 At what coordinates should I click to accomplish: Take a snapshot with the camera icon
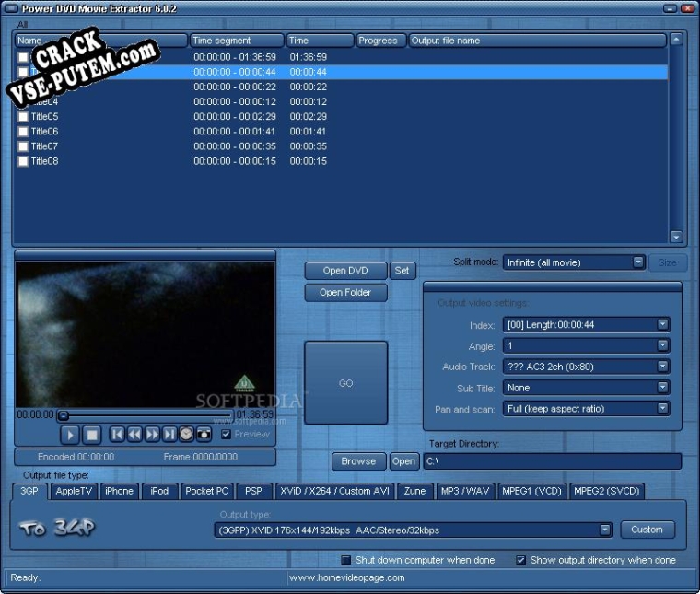204,435
